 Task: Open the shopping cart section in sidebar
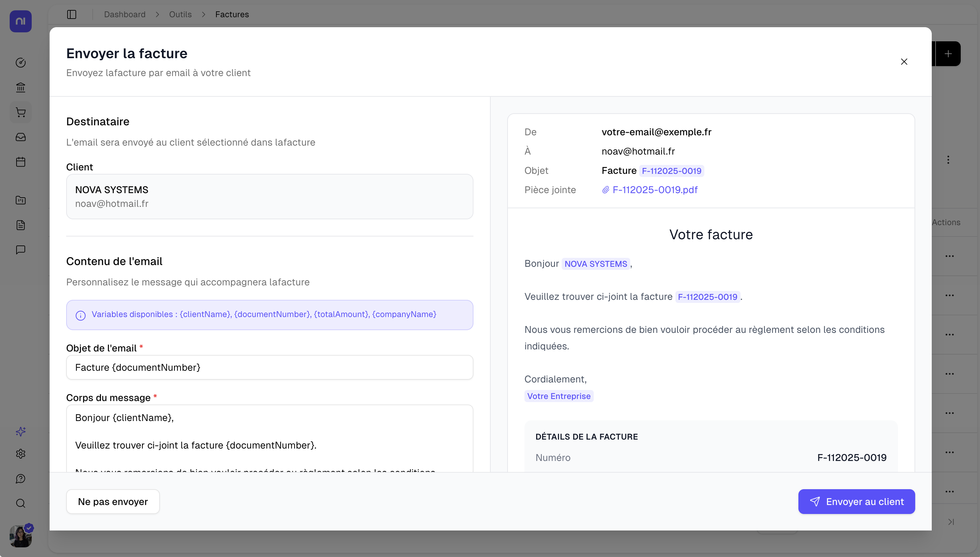[x=21, y=112]
